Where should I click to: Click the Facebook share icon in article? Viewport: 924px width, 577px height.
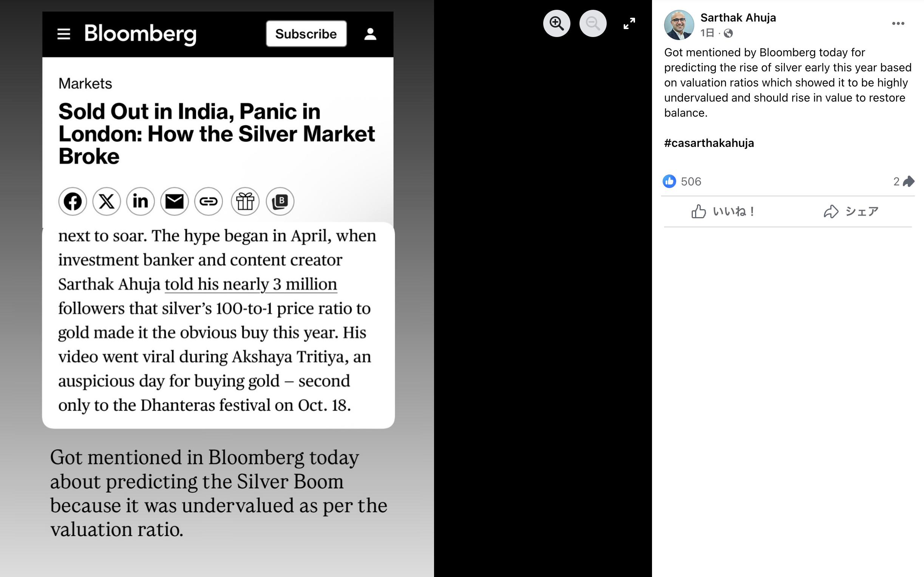(x=73, y=202)
